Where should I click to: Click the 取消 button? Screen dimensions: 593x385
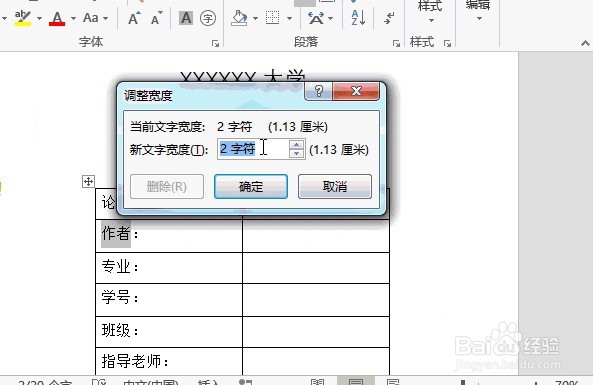[x=335, y=186]
